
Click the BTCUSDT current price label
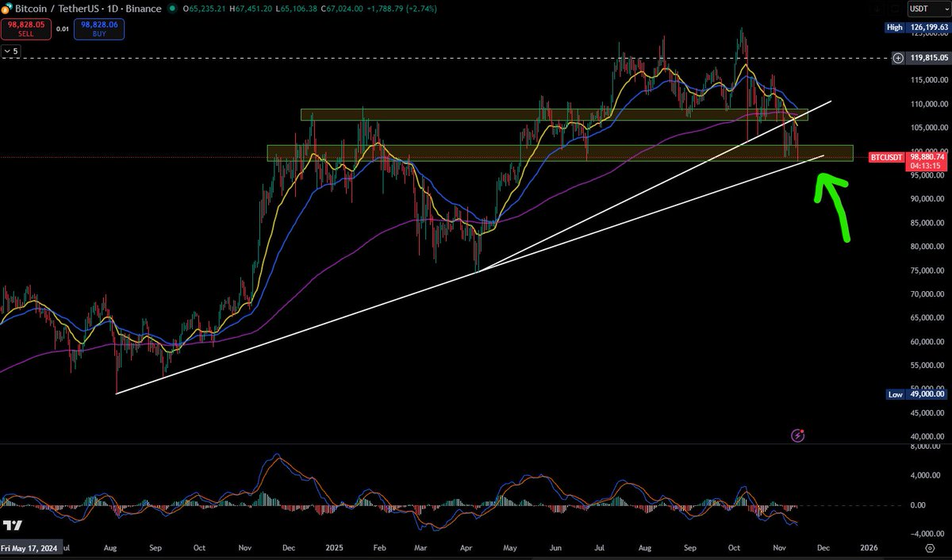(x=886, y=158)
